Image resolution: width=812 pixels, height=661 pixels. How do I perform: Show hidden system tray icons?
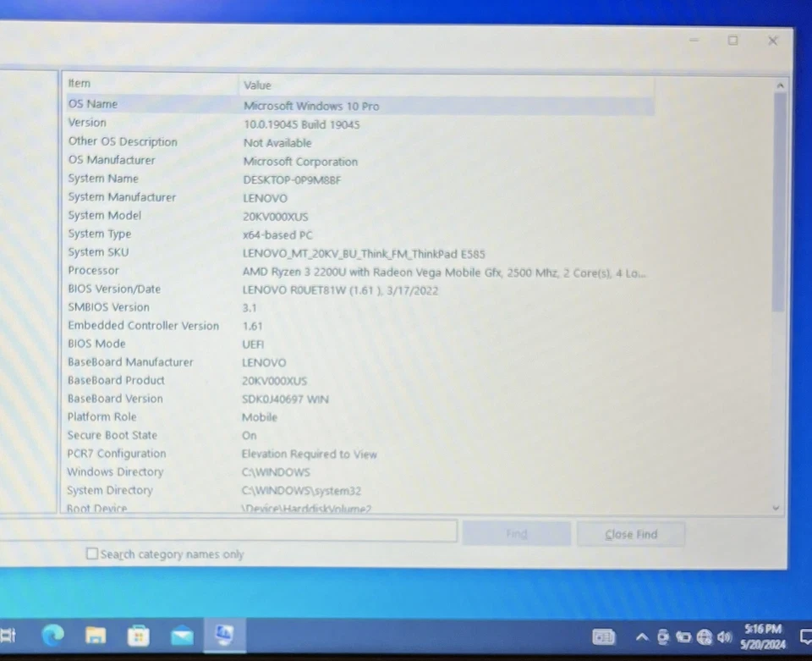tap(642, 637)
